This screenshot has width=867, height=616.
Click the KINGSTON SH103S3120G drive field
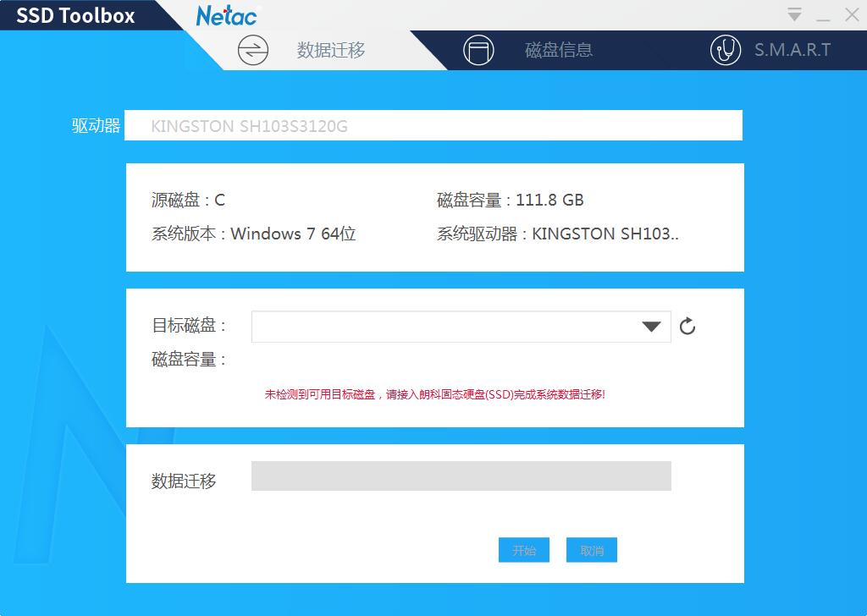pyautogui.click(x=433, y=124)
